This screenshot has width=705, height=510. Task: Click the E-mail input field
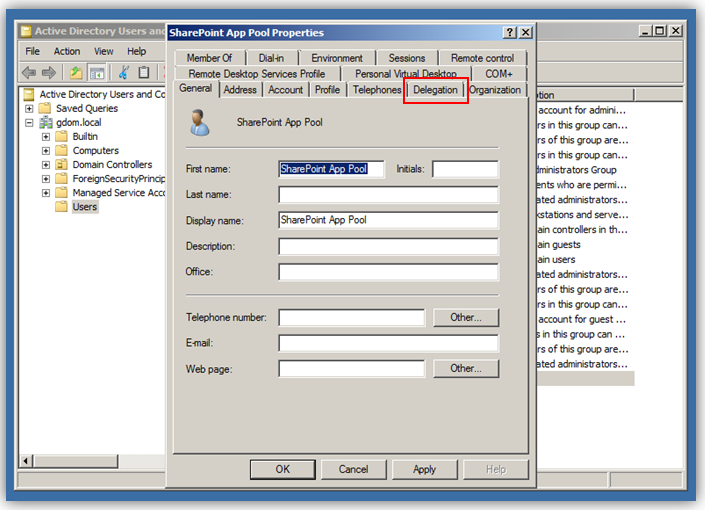388,343
